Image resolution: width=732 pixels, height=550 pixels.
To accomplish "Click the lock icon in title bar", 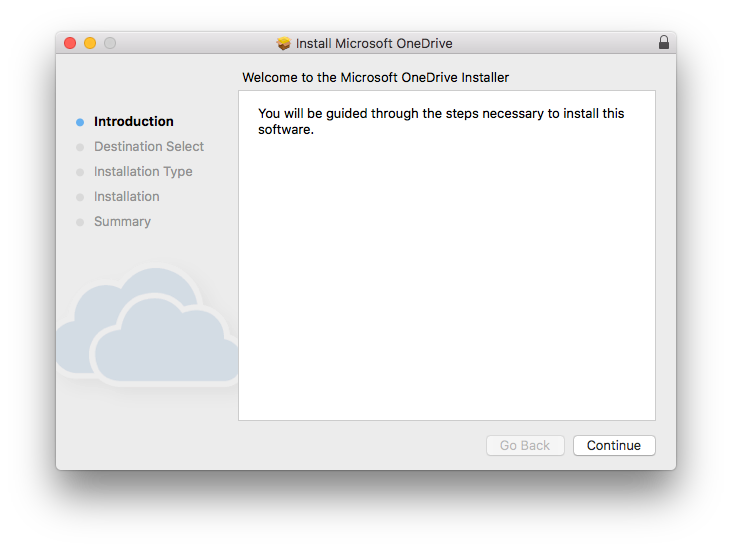I will (x=663, y=42).
